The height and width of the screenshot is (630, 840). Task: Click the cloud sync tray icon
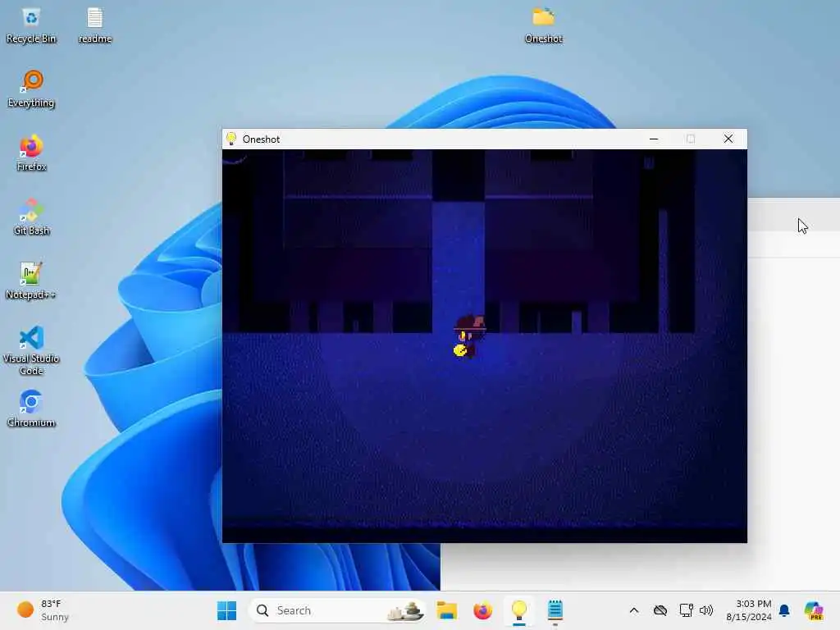(660, 610)
